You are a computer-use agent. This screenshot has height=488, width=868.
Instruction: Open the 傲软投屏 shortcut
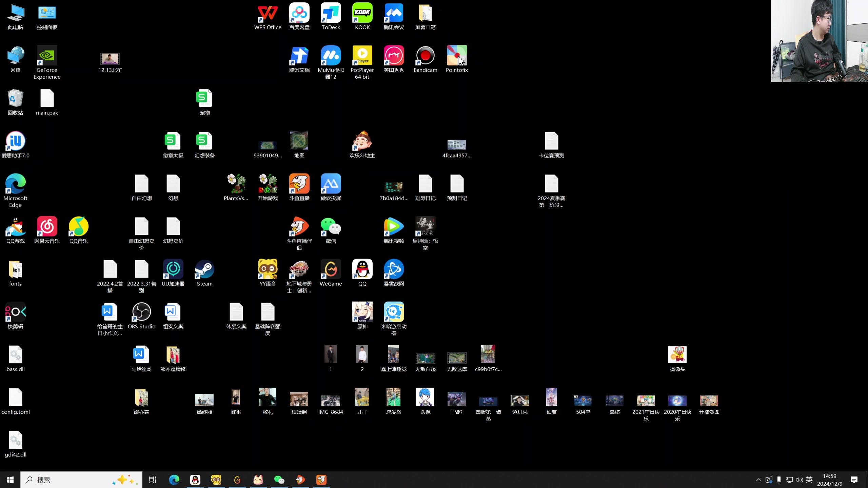click(x=331, y=187)
